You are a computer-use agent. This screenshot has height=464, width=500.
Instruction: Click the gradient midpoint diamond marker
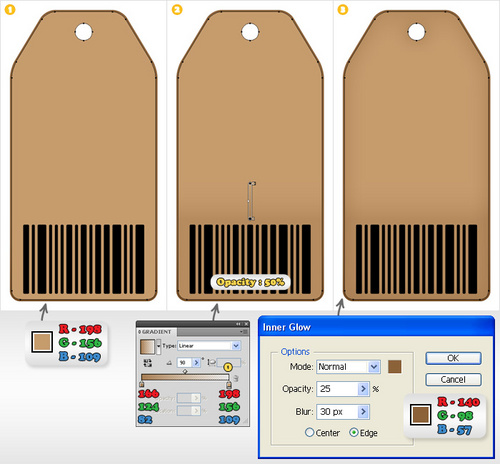(185, 371)
